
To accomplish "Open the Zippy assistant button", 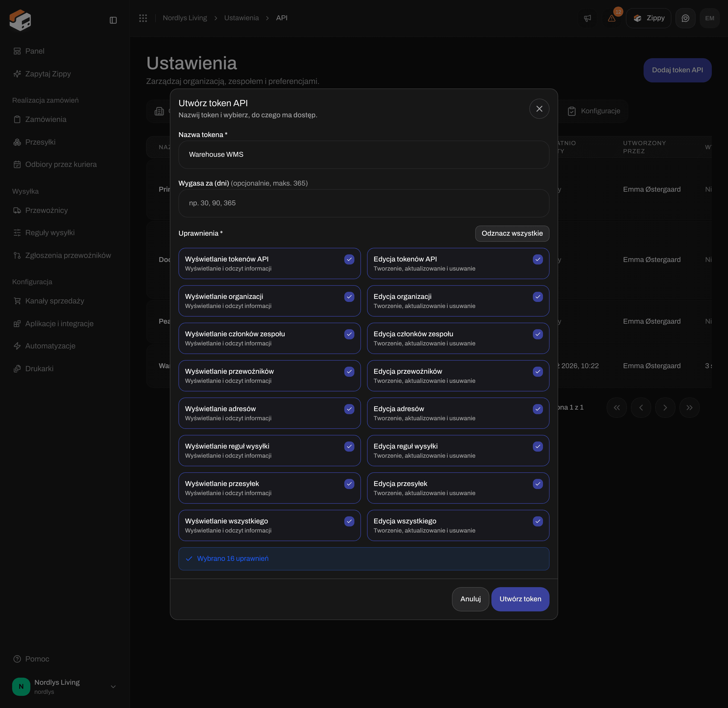I will [x=648, y=18].
